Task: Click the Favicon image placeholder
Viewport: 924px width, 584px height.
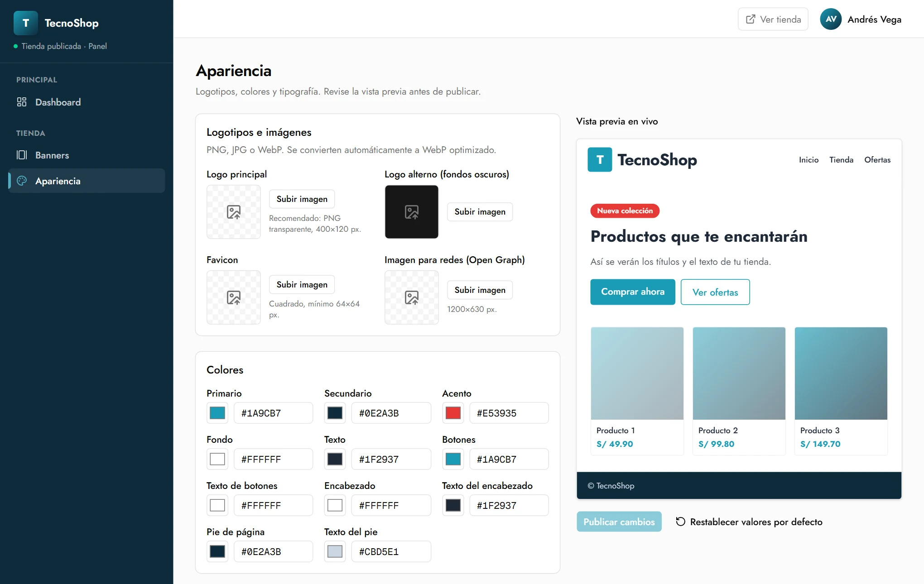Action: coord(234,297)
